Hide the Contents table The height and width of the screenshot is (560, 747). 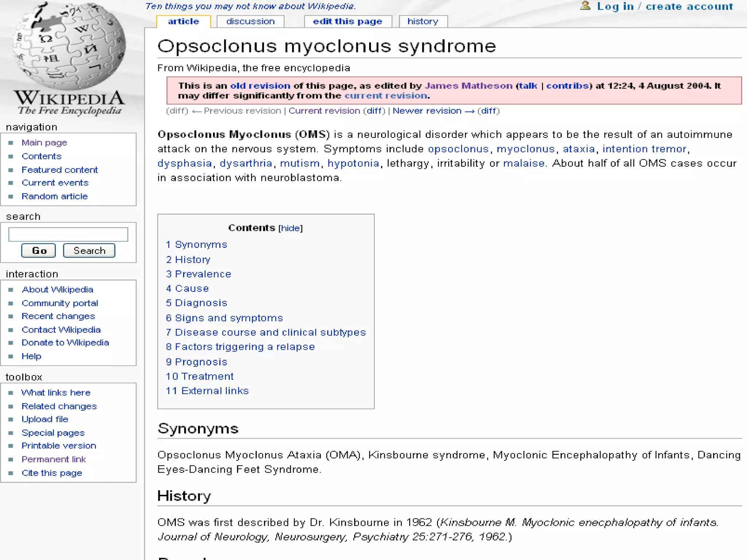[x=290, y=228]
